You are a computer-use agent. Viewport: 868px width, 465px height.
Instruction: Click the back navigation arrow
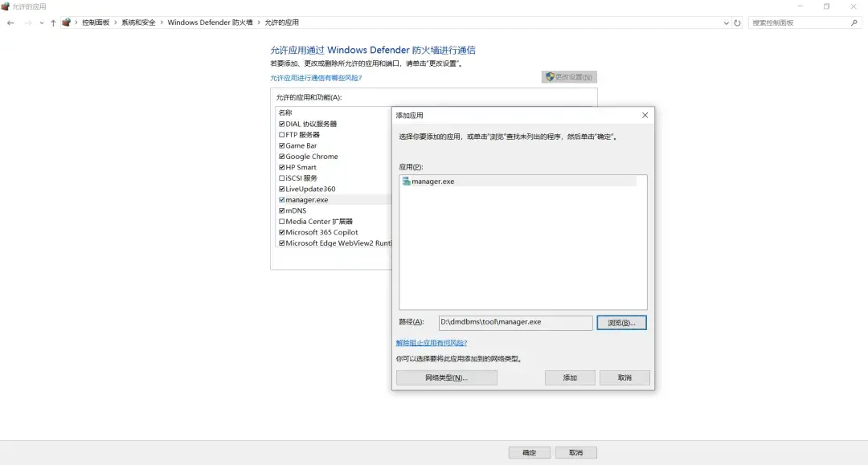[x=10, y=22]
